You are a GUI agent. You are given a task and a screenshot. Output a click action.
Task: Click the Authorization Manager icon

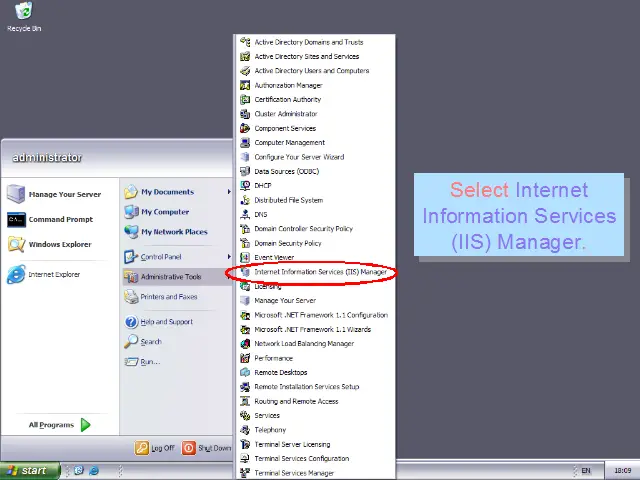(x=245, y=85)
